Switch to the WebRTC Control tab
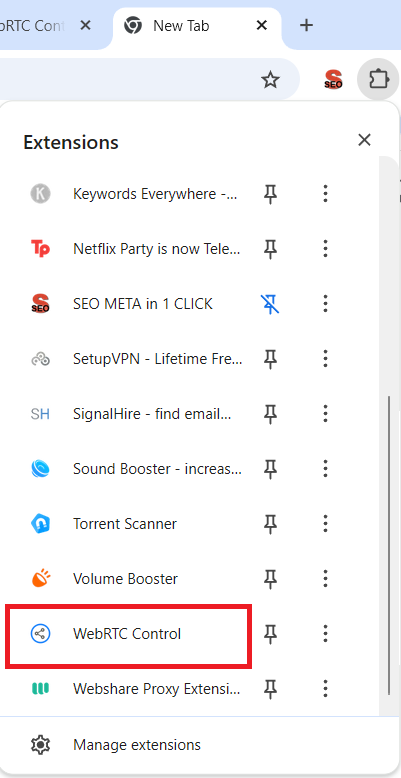The width and height of the screenshot is (401, 778). (x=52, y=26)
